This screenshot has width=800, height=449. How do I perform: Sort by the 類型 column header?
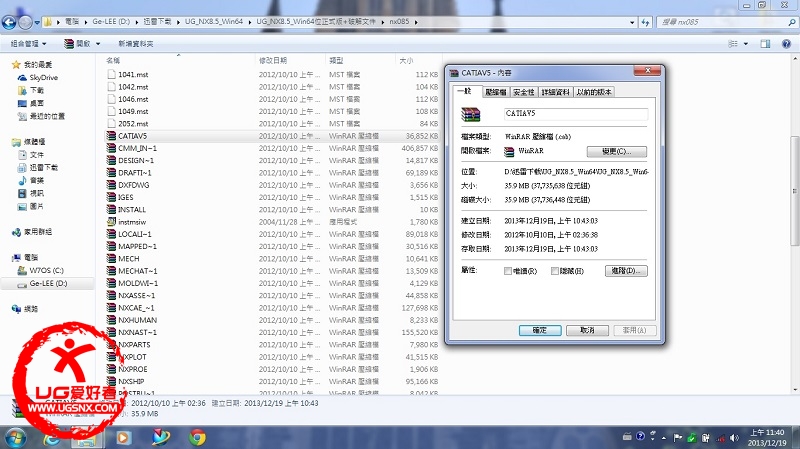[336, 61]
